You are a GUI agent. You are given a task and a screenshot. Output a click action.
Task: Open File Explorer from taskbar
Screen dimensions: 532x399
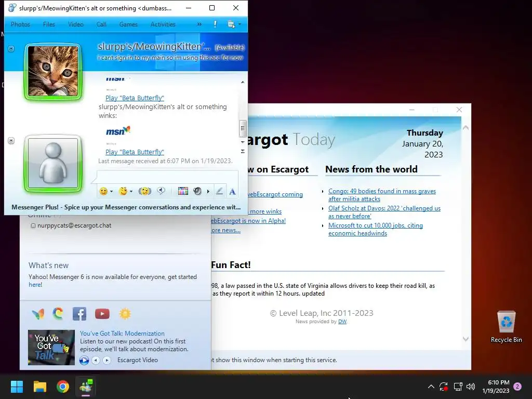(x=39, y=387)
